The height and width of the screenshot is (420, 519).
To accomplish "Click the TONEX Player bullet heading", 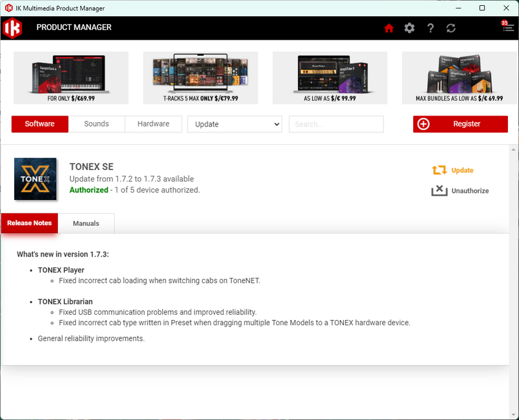I will point(61,270).
